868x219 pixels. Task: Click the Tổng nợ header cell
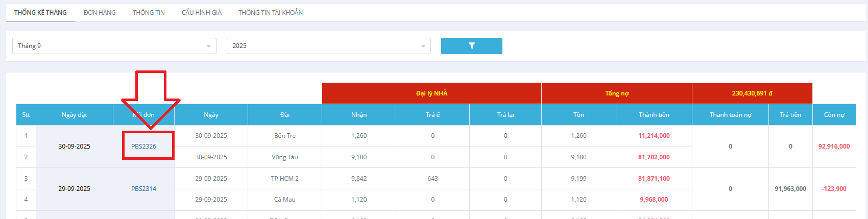coord(616,93)
